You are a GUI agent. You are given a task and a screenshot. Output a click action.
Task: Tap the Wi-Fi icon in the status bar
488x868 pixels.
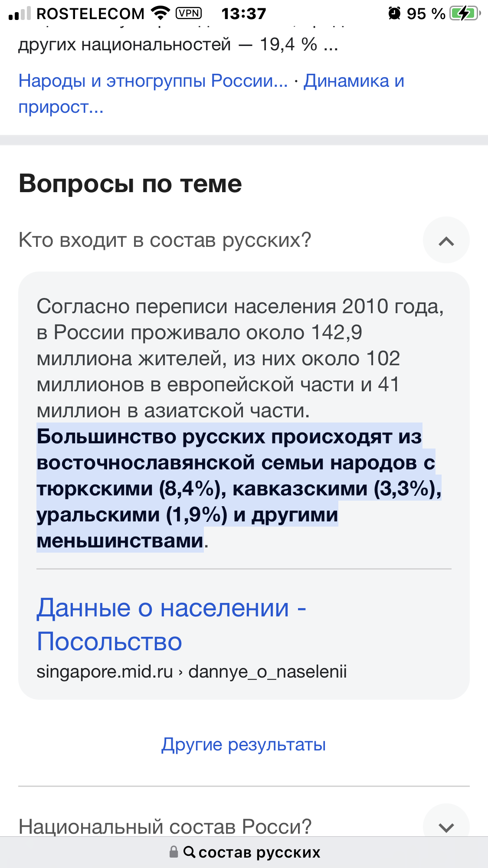(160, 13)
